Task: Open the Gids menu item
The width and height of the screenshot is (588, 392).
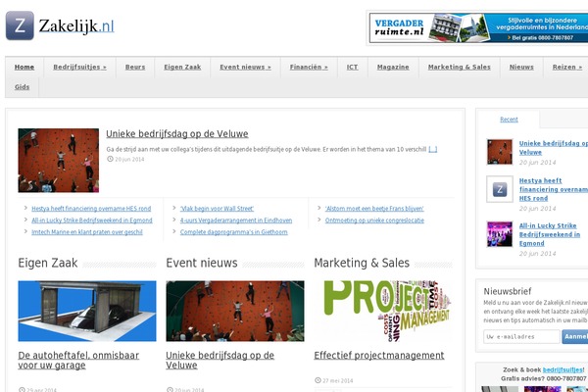Action: click(23, 87)
